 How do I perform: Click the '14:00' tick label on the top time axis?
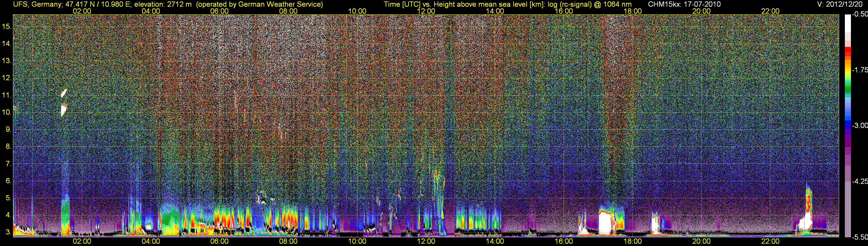[495, 11]
